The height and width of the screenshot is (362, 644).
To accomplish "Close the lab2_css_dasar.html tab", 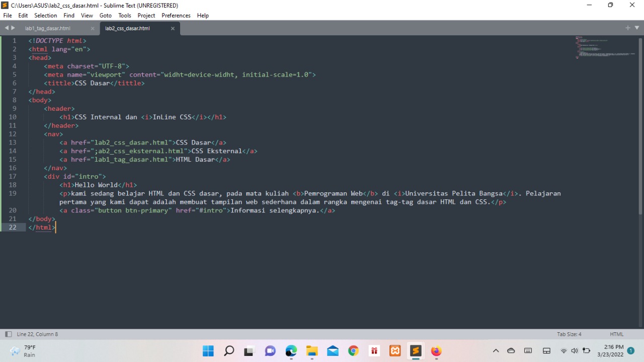I will [x=173, y=28].
